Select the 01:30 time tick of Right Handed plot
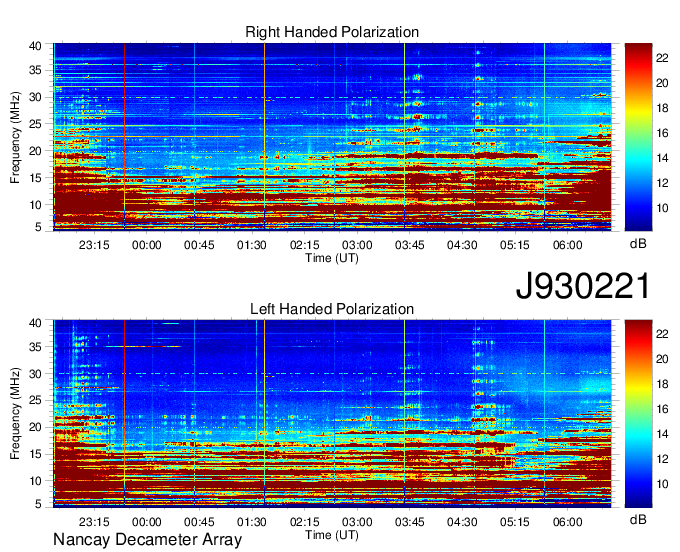The image size is (680, 552). tap(252, 245)
